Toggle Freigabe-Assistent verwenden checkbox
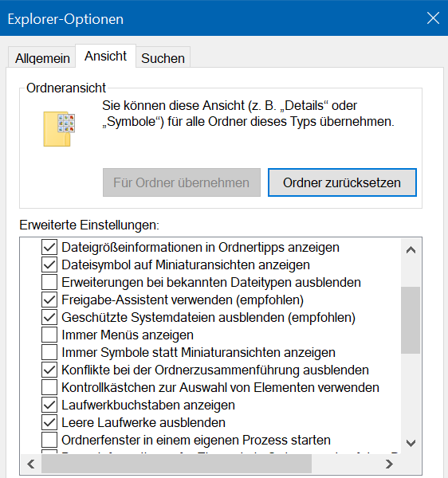This screenshot has width=448, height=478. click(49, 300)
